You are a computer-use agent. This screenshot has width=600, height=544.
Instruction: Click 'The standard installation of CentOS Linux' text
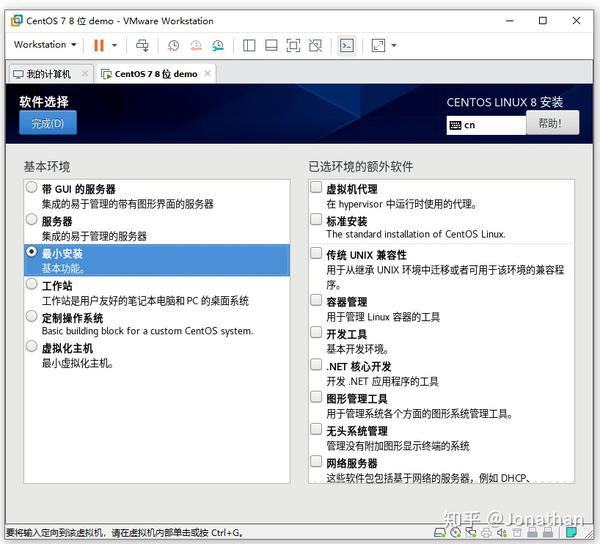click(x=416, y=234)
